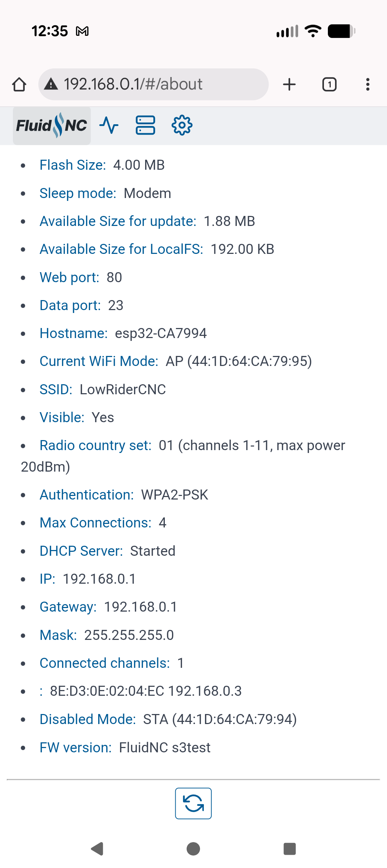Image resolution: width=387 pixels, height=868 pixels.
Task: Tap the browser home icon
Action: [19, 85]
